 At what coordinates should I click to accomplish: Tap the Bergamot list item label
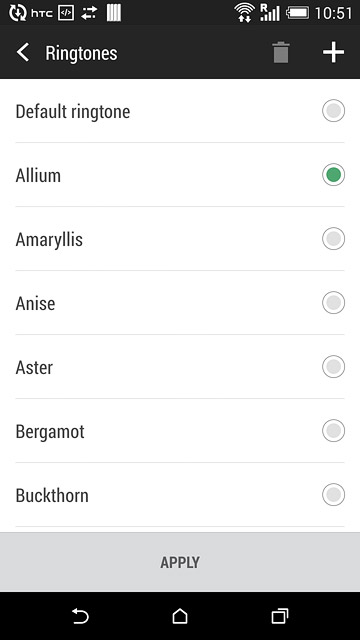50,432
